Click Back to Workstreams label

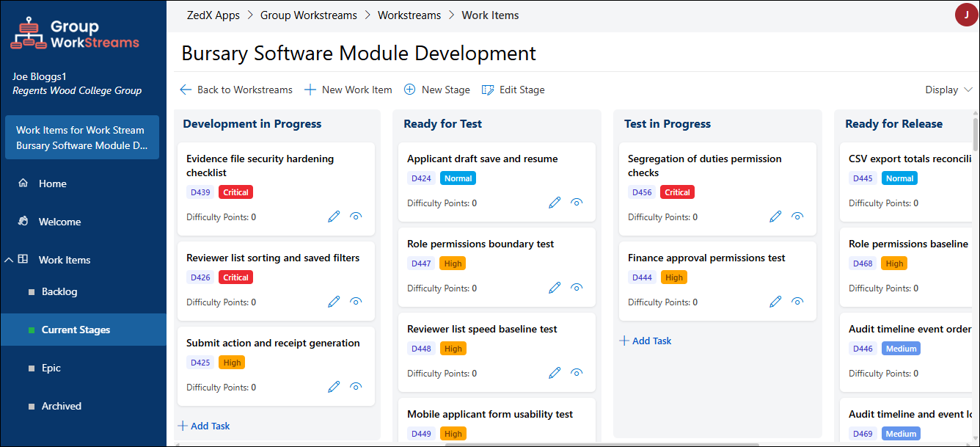(245, 90)
